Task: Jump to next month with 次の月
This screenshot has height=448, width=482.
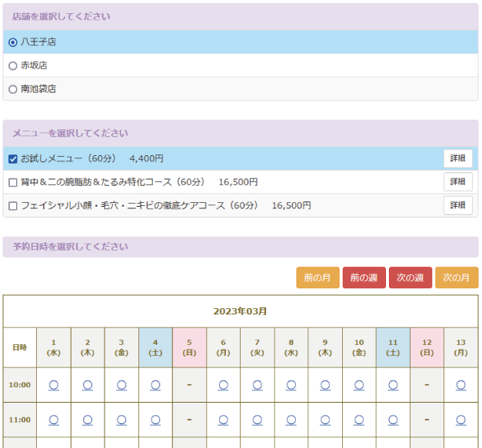Action: 456,277
